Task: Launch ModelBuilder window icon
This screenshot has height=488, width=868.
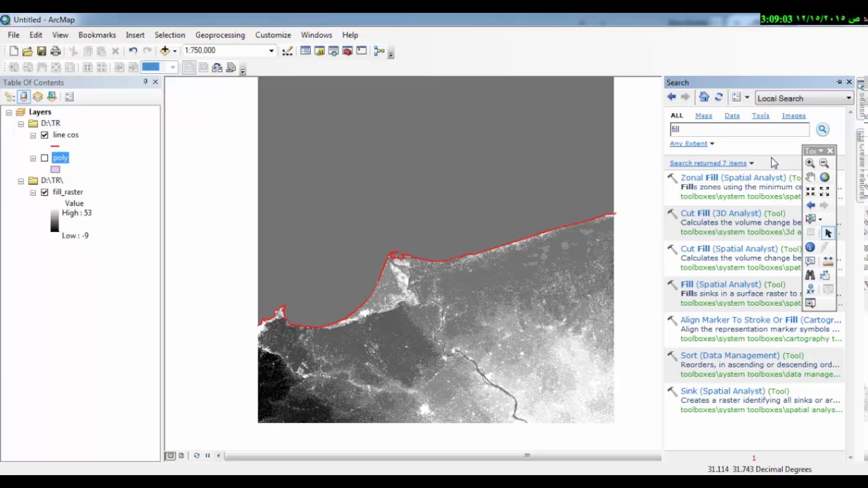Action: coord(379,51)
